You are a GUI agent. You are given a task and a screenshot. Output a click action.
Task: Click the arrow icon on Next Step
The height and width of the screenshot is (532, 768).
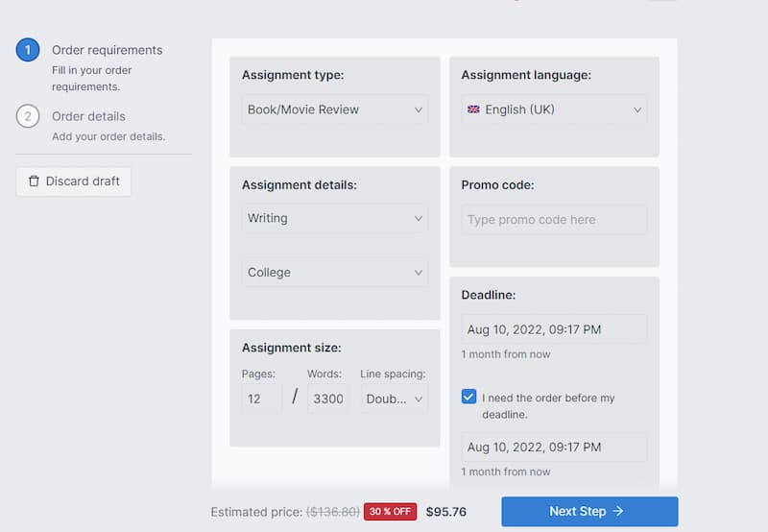pos(618,511)
